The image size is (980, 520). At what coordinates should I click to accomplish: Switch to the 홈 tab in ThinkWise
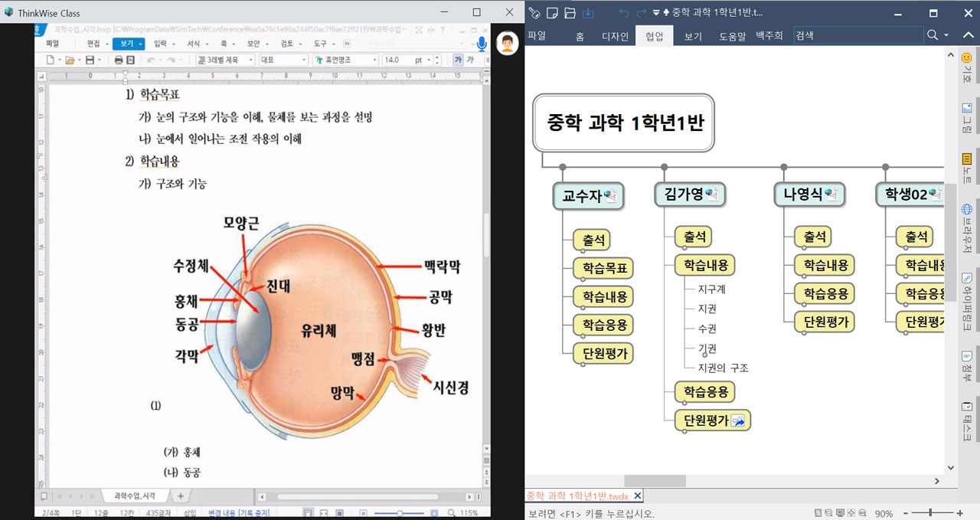click(580, 36)
